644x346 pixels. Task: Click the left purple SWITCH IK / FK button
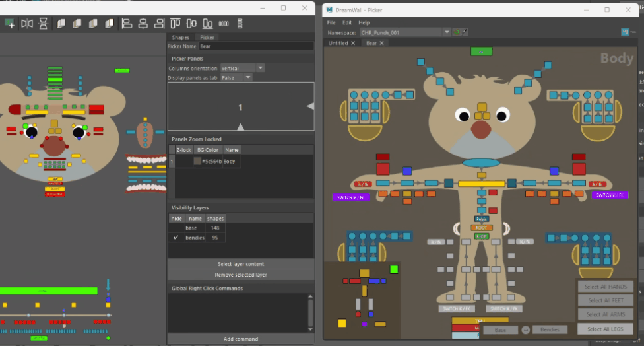[351, 197]
